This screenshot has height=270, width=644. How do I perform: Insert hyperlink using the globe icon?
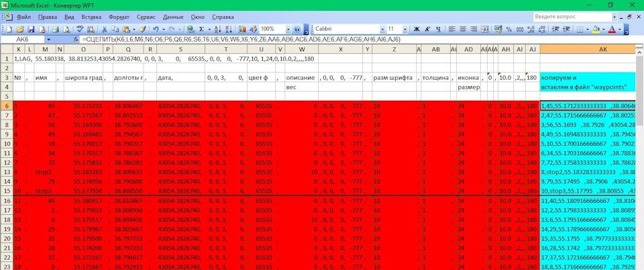191,30
